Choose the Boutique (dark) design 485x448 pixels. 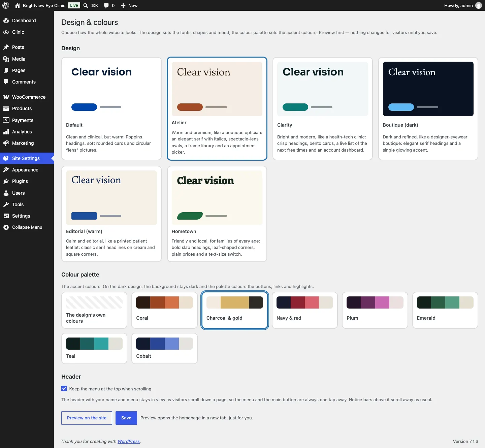pos(428,108)
